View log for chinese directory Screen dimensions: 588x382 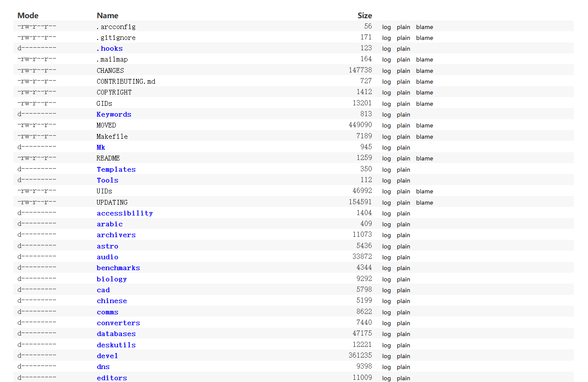pyautogui.click(x=386, y=301)
